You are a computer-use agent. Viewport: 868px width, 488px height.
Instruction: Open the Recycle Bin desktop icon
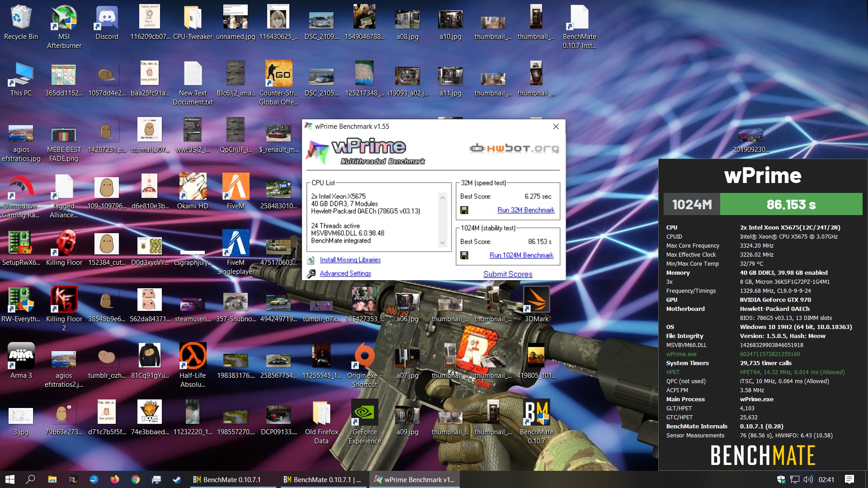click(21, 23)
